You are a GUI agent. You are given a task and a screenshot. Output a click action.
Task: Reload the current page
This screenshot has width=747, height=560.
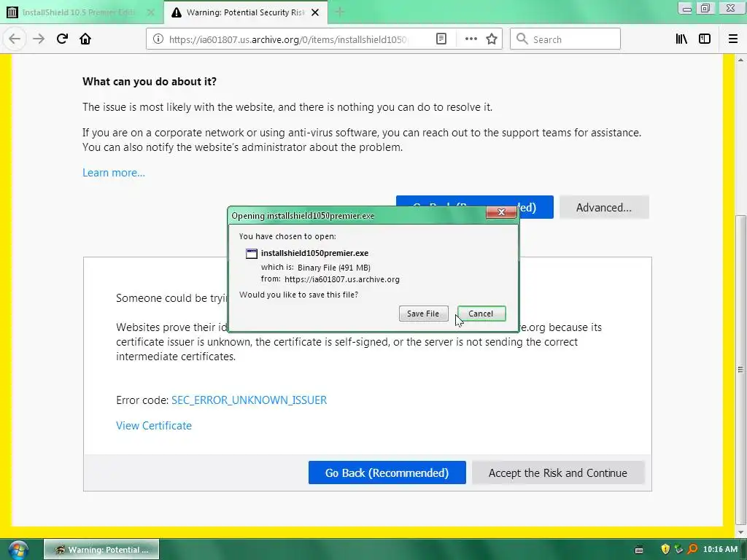pyautogui.click(x=62, y=39)
